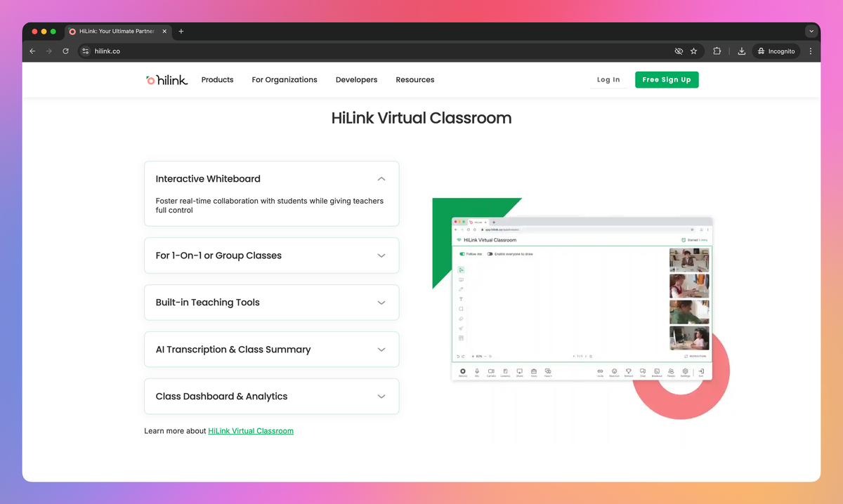Click Exit icon in the classroom preview
Screen dimensions: 843x504
tap(701, 372)
